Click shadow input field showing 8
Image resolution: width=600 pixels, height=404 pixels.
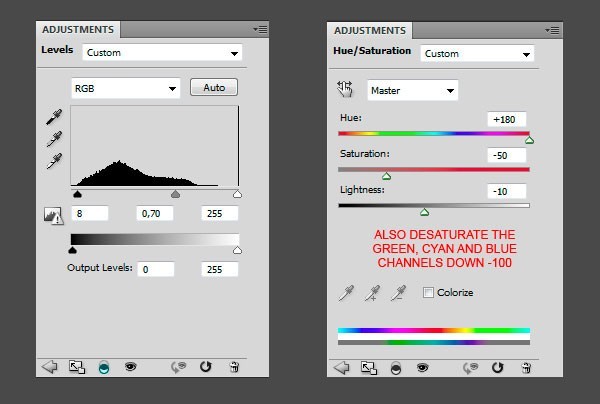[90, 213]
